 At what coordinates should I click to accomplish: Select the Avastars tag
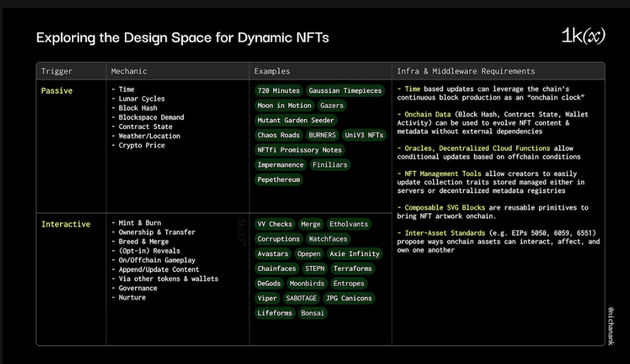(x=273, y=254)
